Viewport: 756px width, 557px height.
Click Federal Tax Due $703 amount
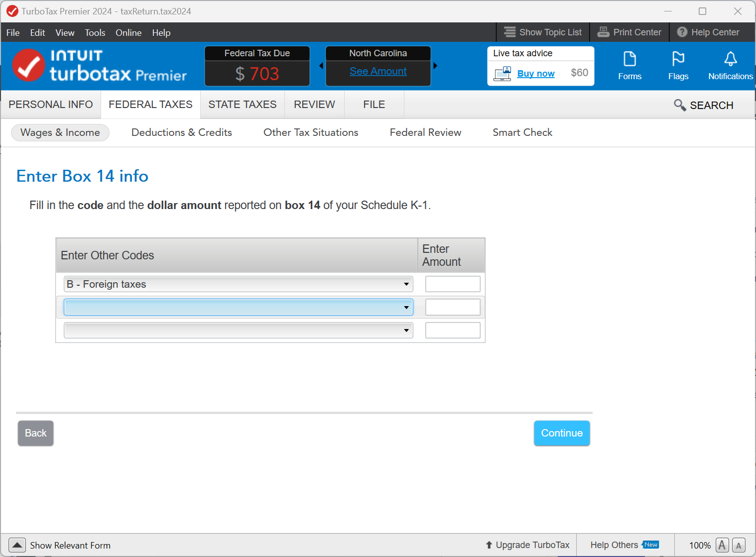(257, 74)
